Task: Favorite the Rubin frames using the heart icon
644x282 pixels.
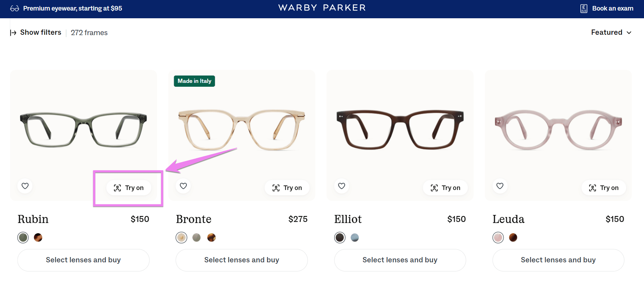Action: [x=25, y=186]
